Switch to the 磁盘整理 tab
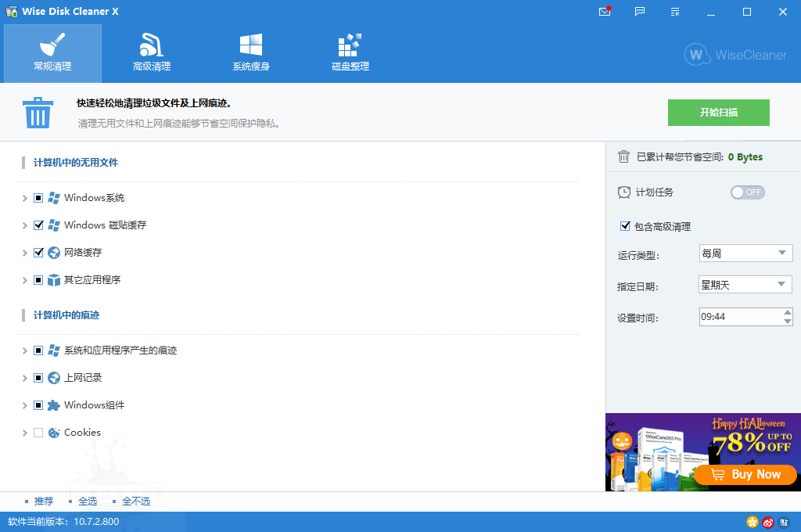This screenshot has height=532, width=801. point(350,52)
